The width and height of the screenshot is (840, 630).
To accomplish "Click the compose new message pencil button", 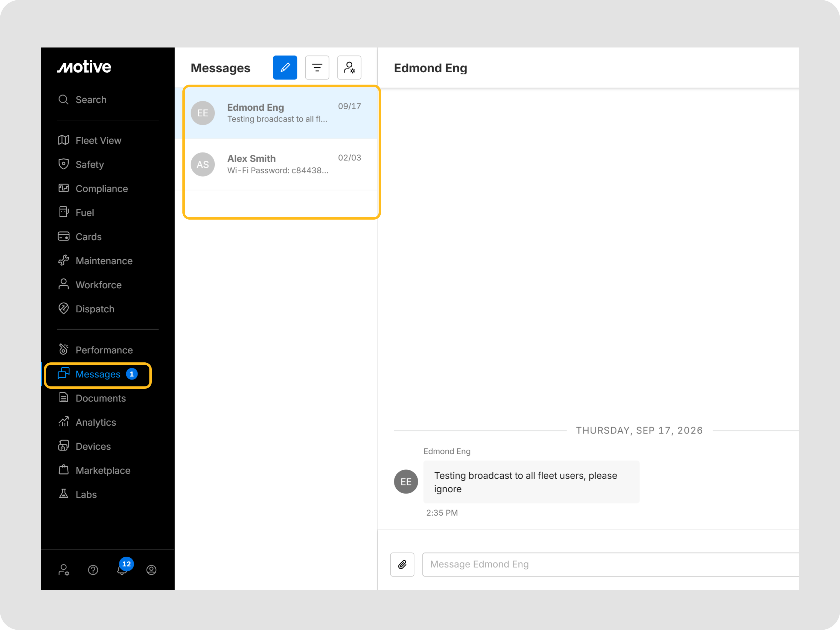I will [x=285, y=67].
